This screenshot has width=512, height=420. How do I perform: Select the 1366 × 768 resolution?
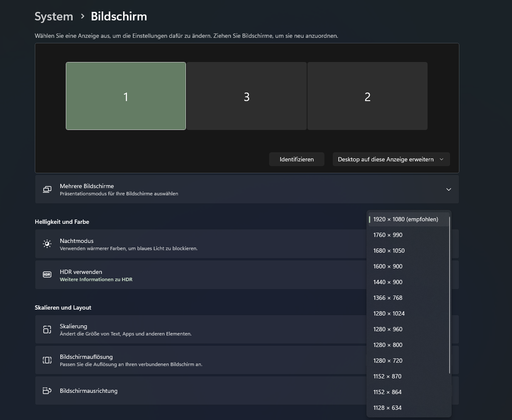pos(388,298)
